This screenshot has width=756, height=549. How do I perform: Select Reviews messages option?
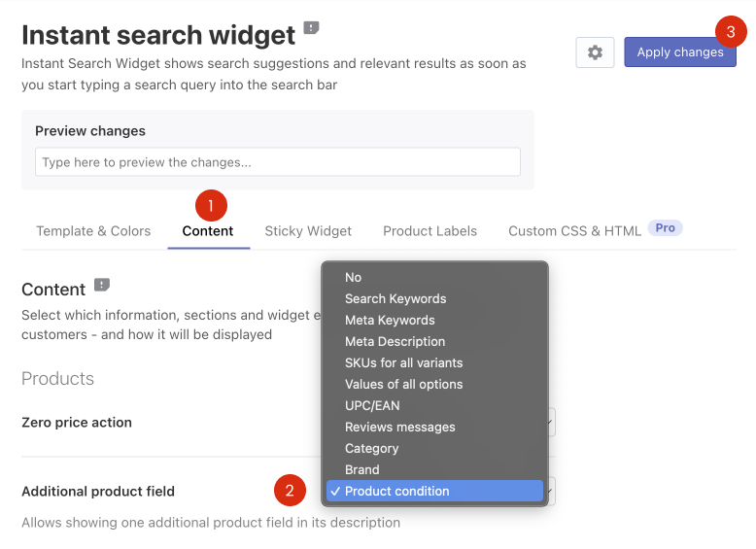click(435, 427)
